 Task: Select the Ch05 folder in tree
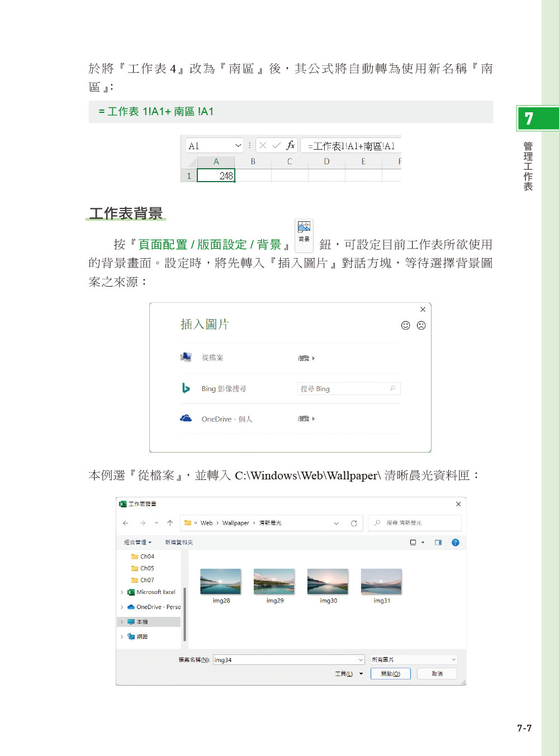tap(147, 568)
